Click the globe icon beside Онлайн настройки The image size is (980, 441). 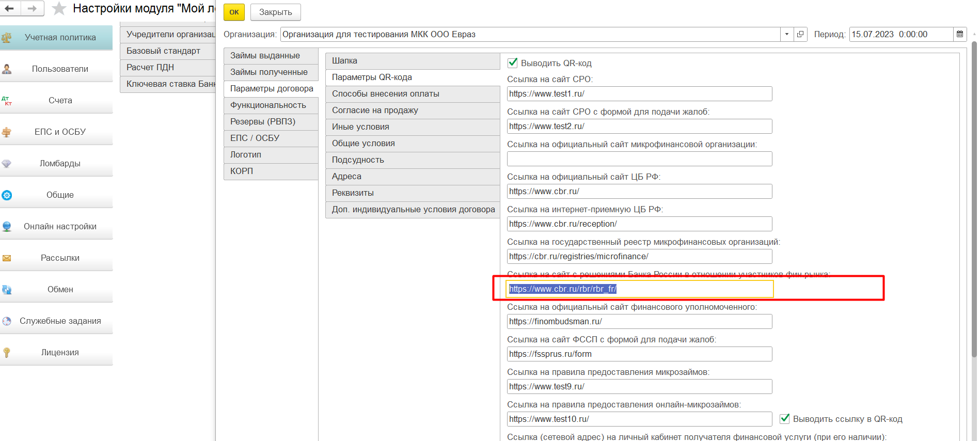coord(7,227)
